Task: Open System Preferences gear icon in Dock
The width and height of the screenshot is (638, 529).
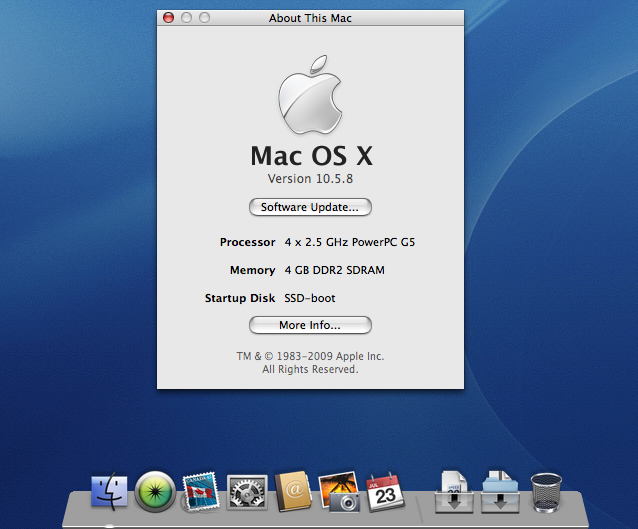Action: pyautogui.click(x=247, y=492)
